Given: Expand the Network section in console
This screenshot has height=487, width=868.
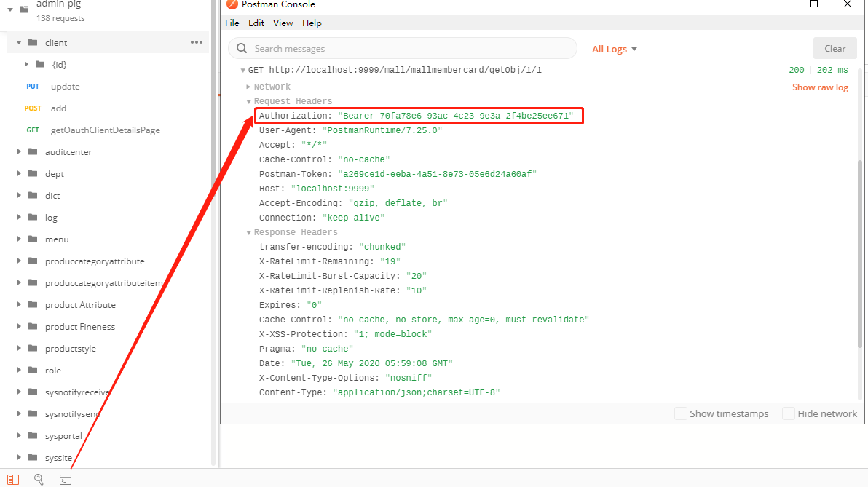Looking at the screenshot, I should (x=248, y=87).
